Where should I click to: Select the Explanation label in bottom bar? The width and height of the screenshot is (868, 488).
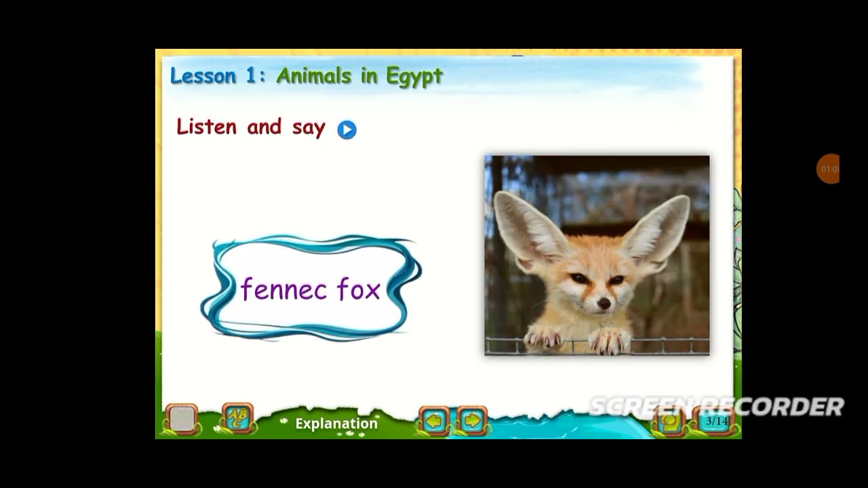[336, 424]
